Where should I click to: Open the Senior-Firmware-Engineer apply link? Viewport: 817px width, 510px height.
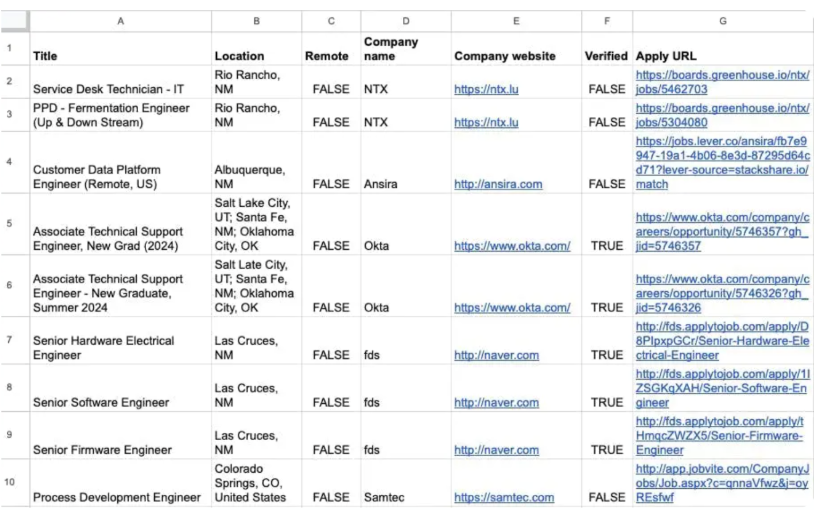(719, 436)
